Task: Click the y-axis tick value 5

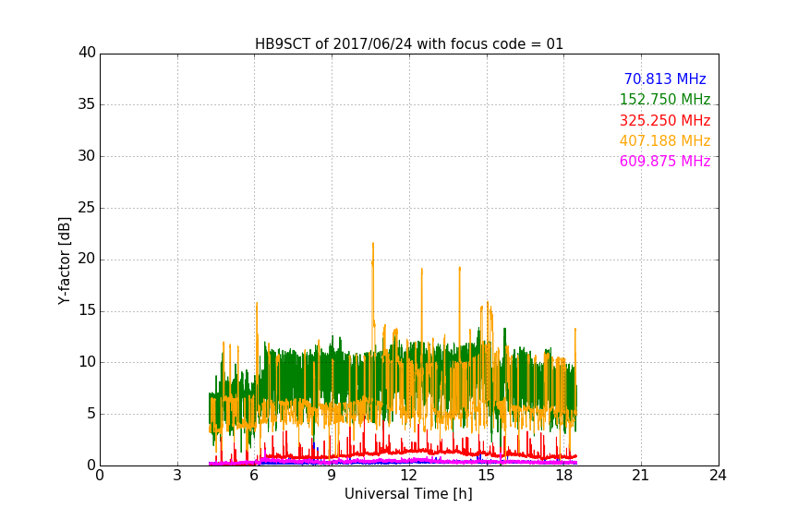Action: tap(91, 414)
